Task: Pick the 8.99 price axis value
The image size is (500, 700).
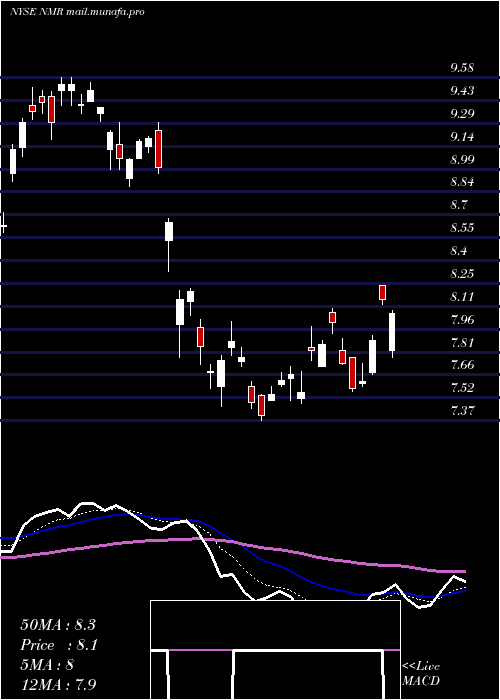Action: [x=462, y=159]
